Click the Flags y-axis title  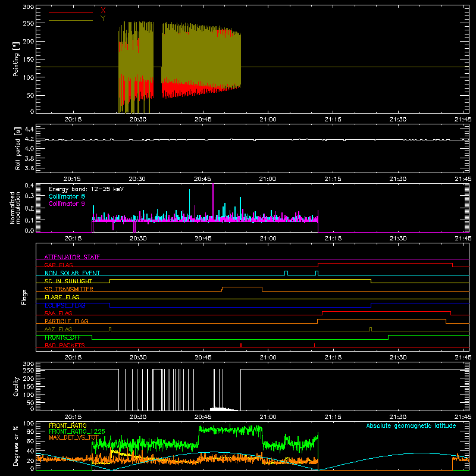(24, 297)
